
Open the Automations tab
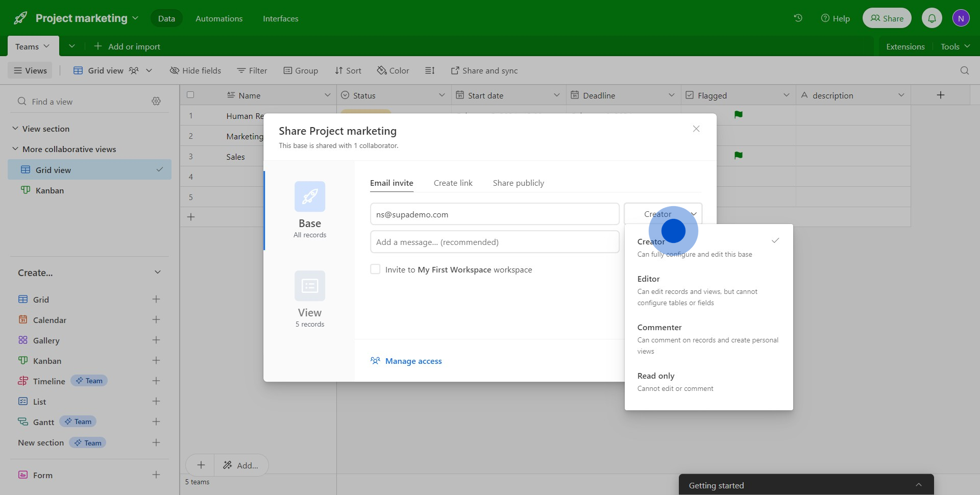(x=219, y=18)
